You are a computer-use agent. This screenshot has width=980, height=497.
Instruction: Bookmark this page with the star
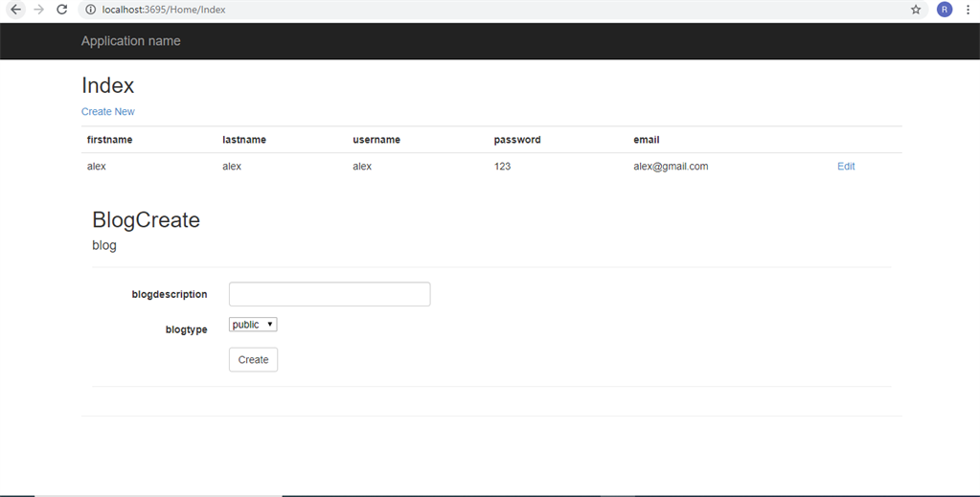916,10
